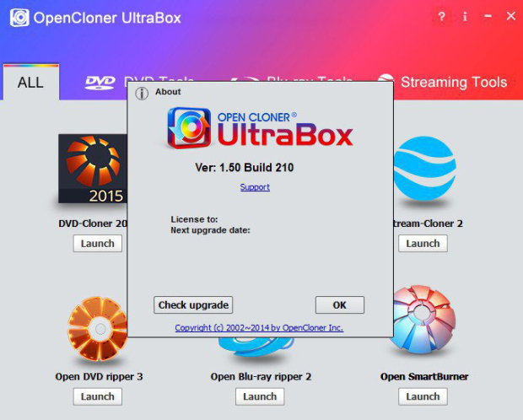Click the Open Blu-ray ripper 2 icon
The height and width of the screenshot is (420, 523).
pos(256,347)
